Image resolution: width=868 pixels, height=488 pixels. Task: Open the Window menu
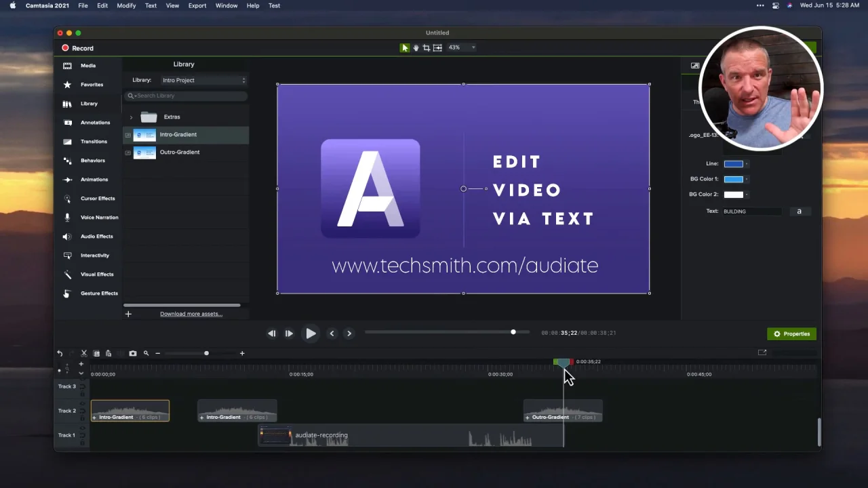(x=226, y=5)
